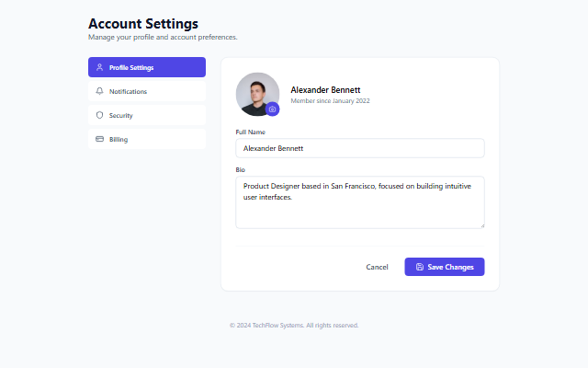
Task: Click the 'Manage your profile' subtitle text
Action: pyautogui.click(x=163, y=37)
